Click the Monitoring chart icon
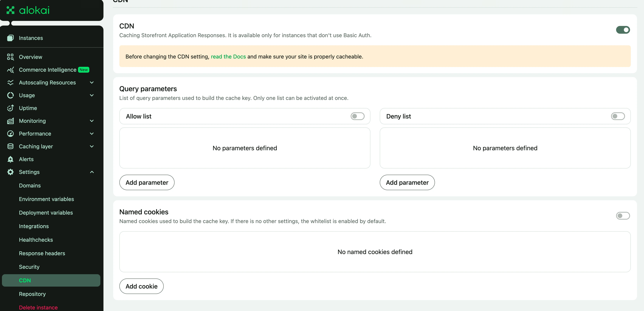The image size is (644, 311). 10,121
